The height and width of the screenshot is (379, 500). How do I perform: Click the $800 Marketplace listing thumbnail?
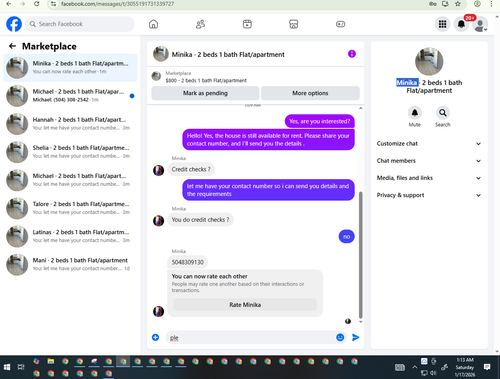pos(156,76)
